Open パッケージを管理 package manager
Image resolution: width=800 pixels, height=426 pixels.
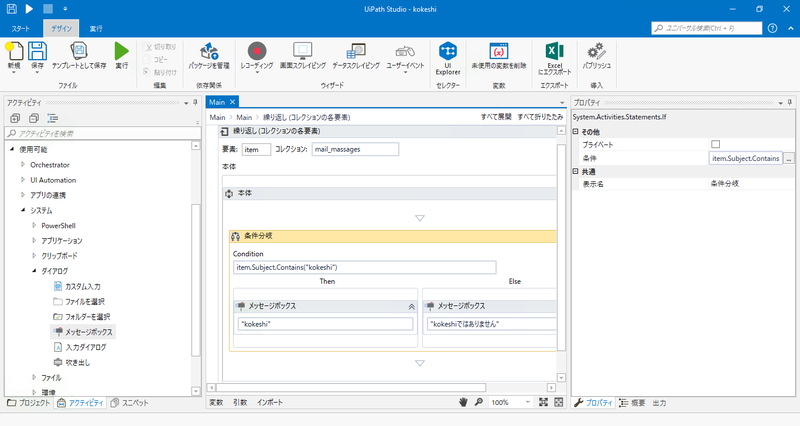tap(209, 56)
